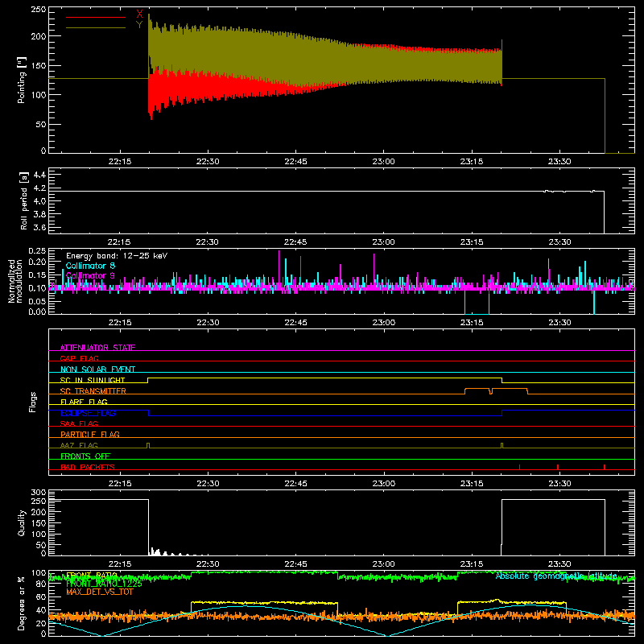Select the NON_SOLAR_EVENT flag label
The image size is (644, 644).
point(97,369)
